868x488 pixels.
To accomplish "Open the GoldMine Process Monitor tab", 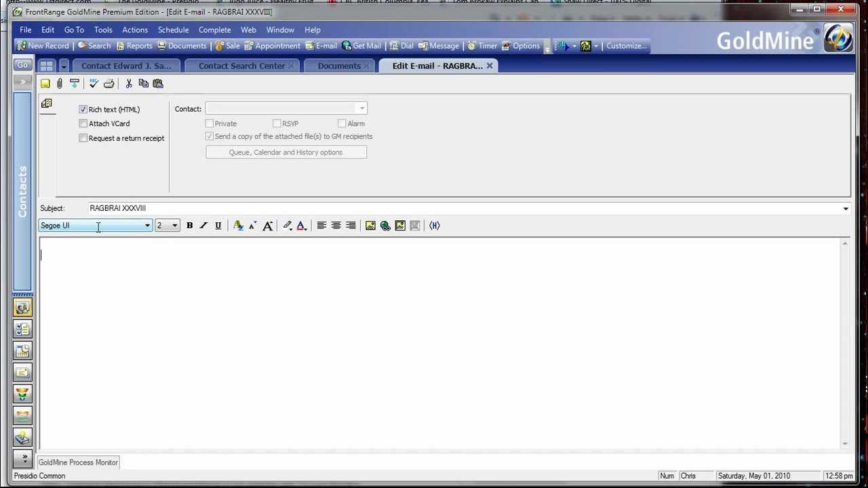I will 78,462.
